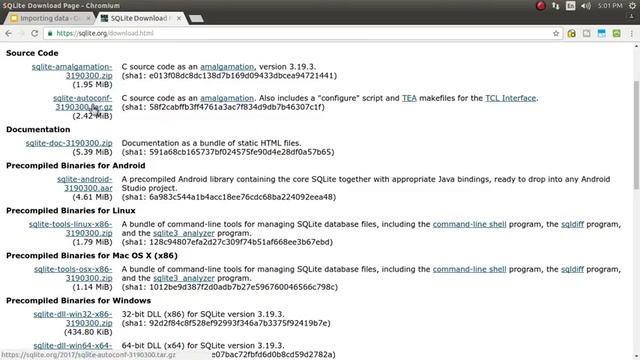Click the secure padlock in address bar
This screenshot has height=360, width=640.
(x=50, y=33)
